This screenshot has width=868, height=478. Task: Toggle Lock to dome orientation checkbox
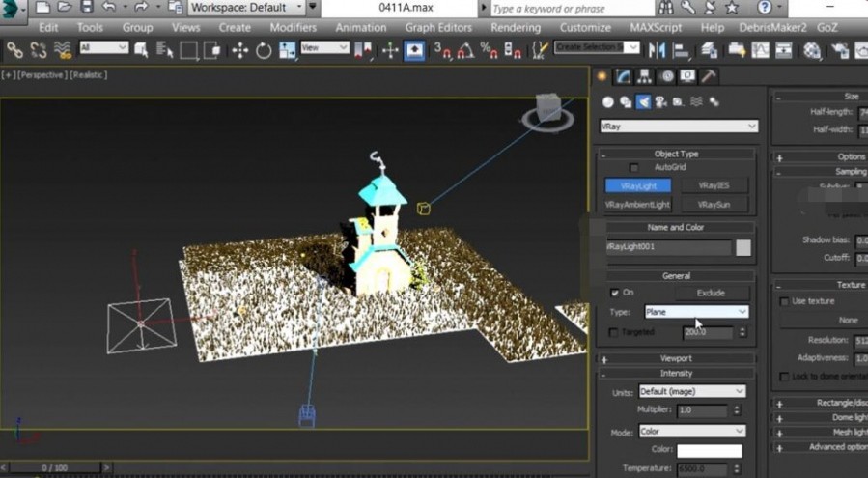click(x=784, y=377)
